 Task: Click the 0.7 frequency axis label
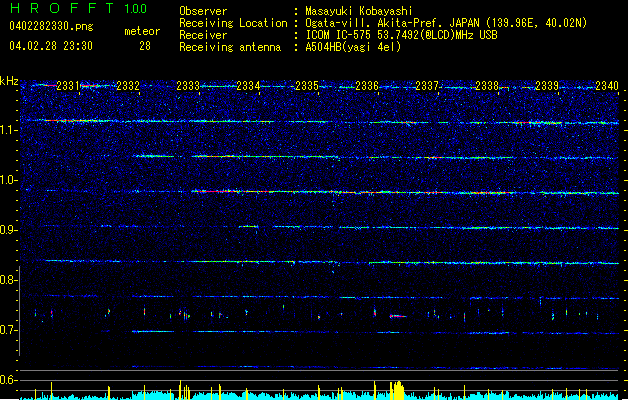[x=8, y=330]
